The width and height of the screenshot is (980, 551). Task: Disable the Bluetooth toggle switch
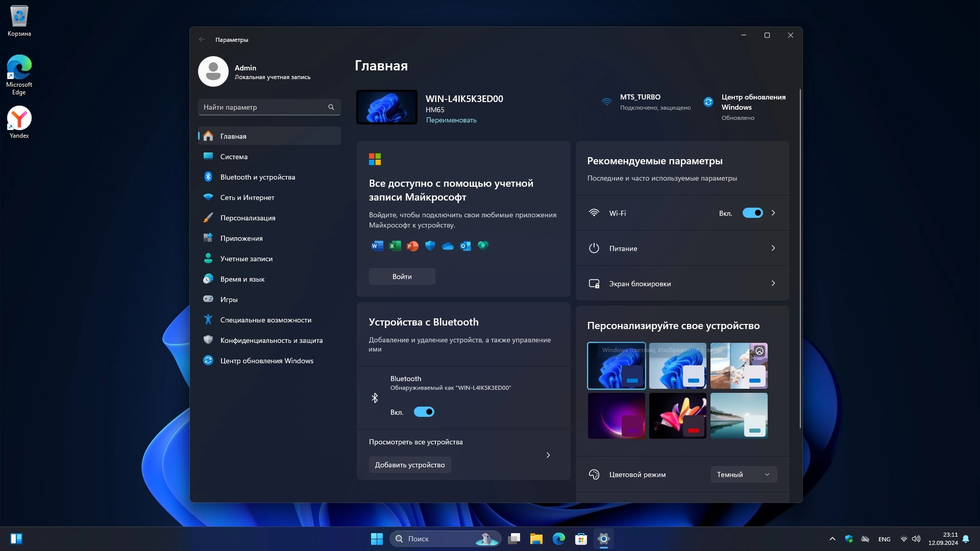(424, 412)
